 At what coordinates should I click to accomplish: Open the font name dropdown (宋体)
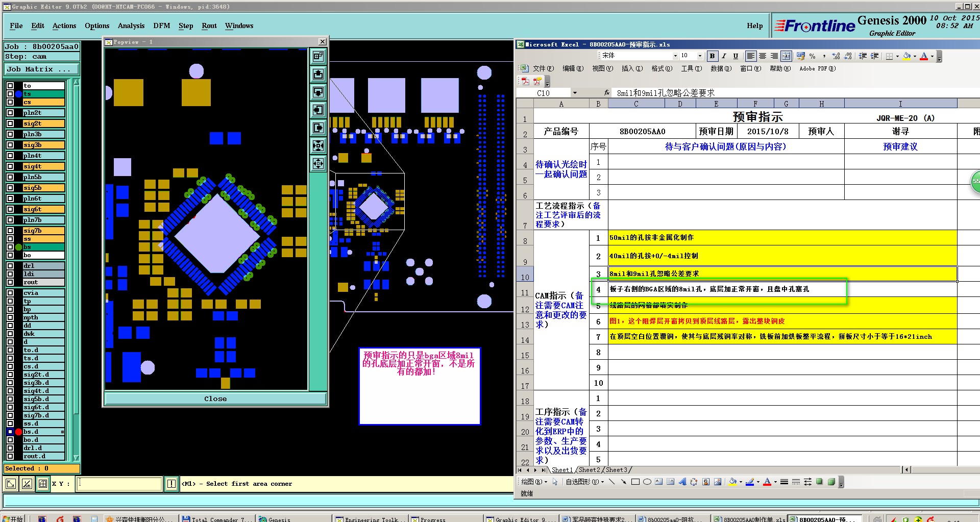click(675, 56)
